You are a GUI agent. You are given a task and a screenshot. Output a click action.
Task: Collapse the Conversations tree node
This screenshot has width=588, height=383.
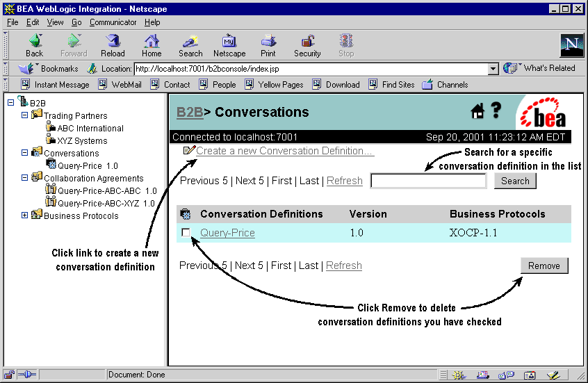coord(25,153)
